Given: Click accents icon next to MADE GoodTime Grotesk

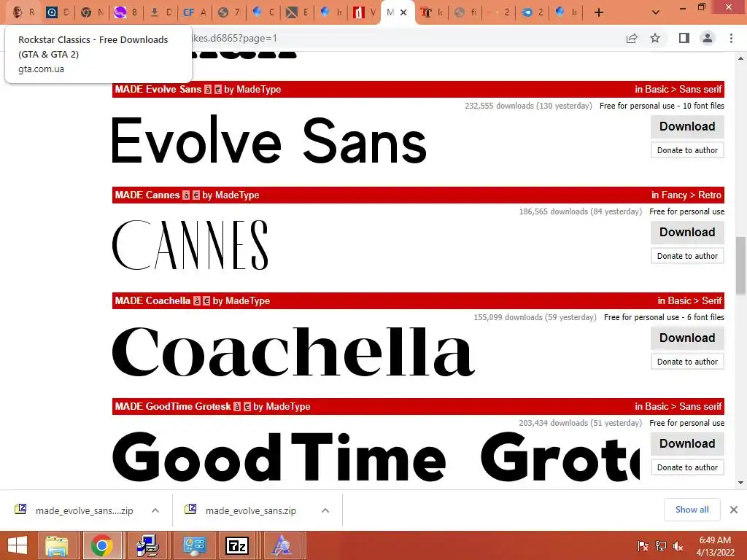Looking at the screenshot, I should (x=237, y=406).
